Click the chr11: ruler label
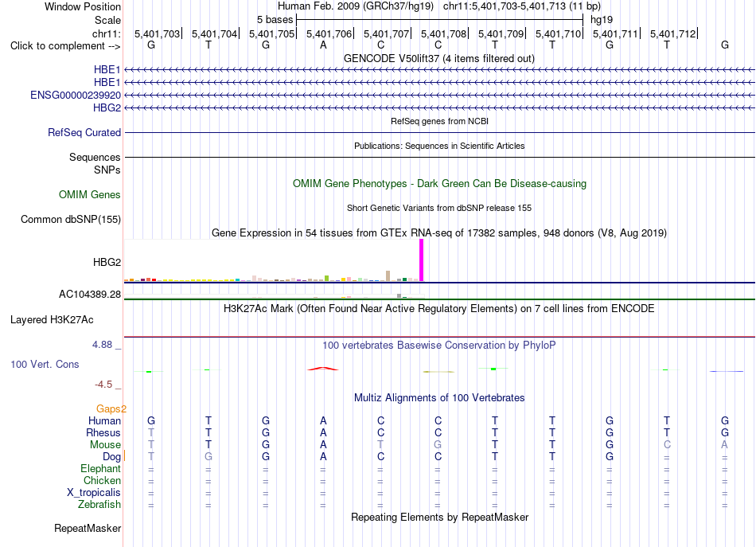The height and width of the screenshot is (547, 756). (107, 33)
